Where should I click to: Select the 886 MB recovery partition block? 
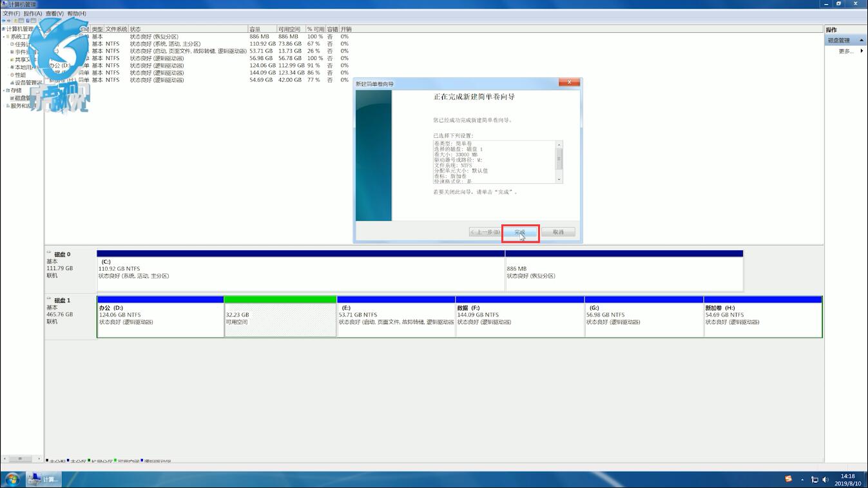pos(624,271)
